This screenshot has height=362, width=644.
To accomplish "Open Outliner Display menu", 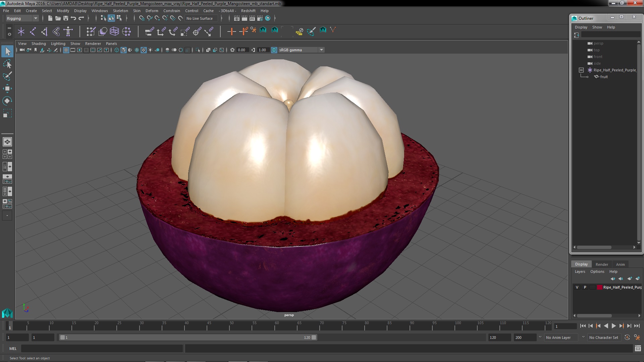I will click(581, 27).
